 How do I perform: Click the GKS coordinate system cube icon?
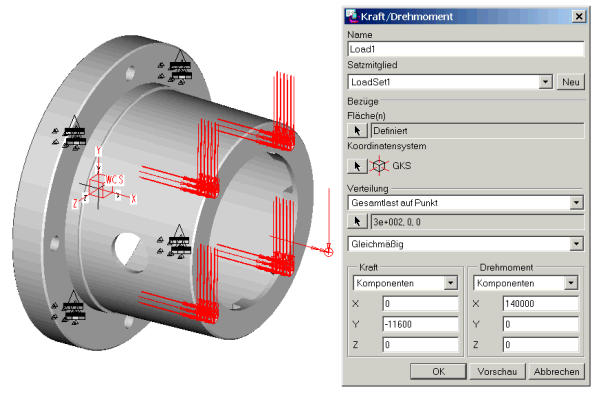pos(379,166)
